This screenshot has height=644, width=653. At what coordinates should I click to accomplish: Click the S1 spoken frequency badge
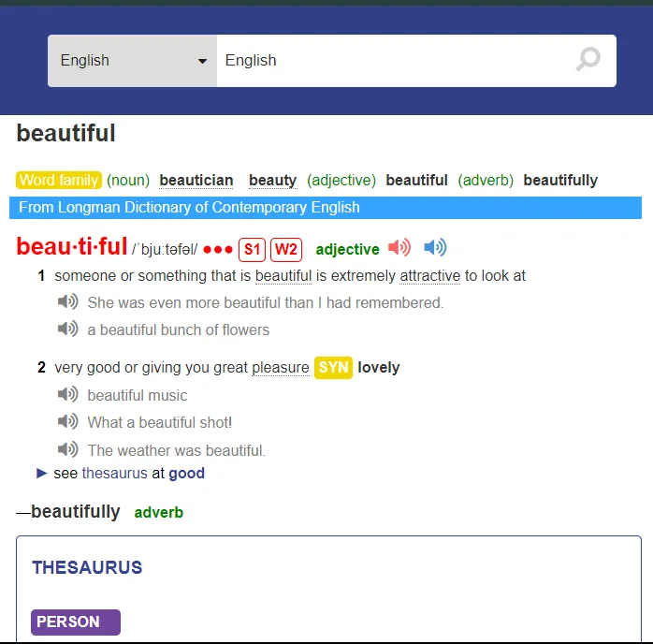(252, 250)
